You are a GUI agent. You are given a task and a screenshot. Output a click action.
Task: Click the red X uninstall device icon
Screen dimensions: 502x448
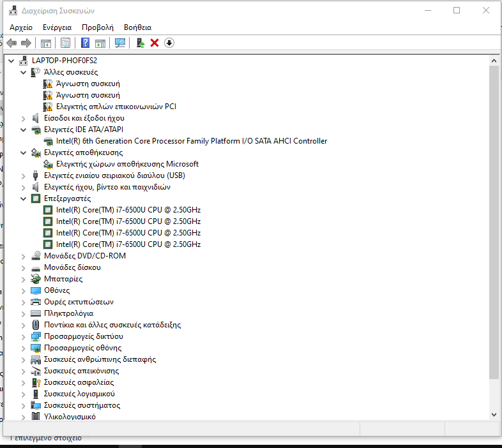pos(155,43)
